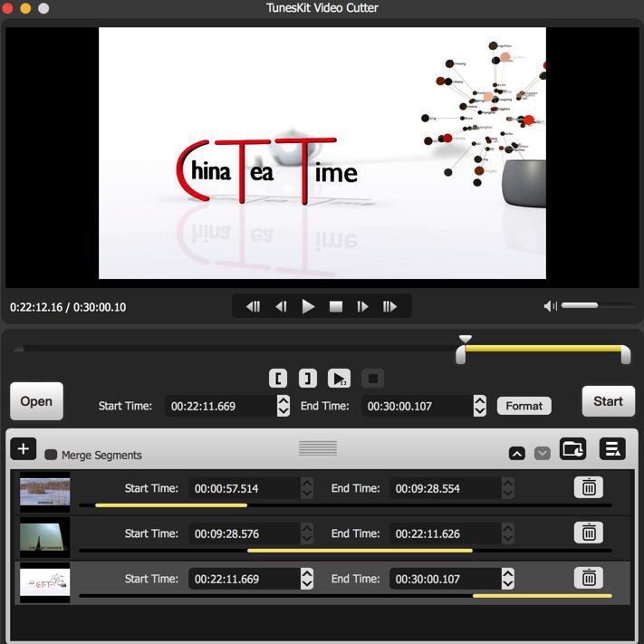Click first segment's Start Time 00:00:57.514
Image resolution: width=644 pixels, height=644 pixels.
tap(245, 488)
